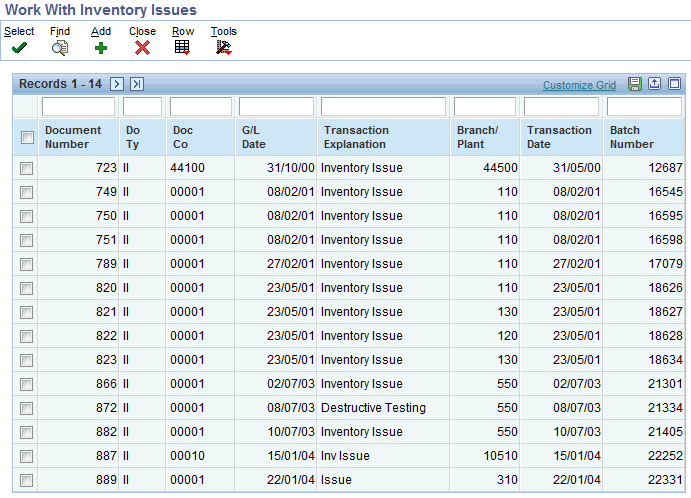This screenshot has height=498, width=691.
Task: Check the row for document 723
Action: click(x=26, y=168)
